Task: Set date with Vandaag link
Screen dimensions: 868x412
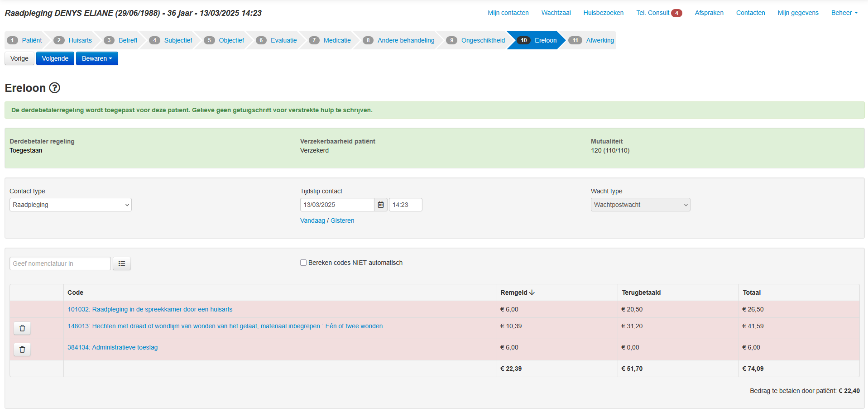Action: coord(312,220)
